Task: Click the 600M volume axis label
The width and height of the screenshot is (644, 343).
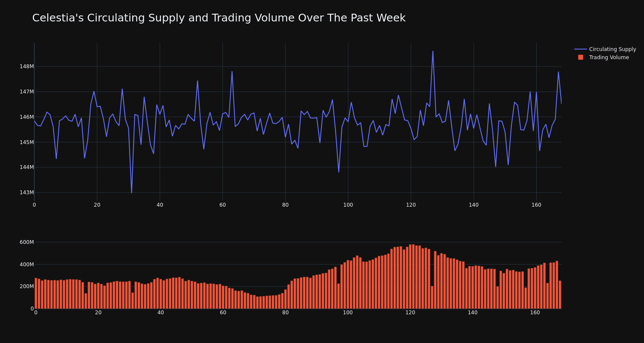Action: [x=27, y=242]
